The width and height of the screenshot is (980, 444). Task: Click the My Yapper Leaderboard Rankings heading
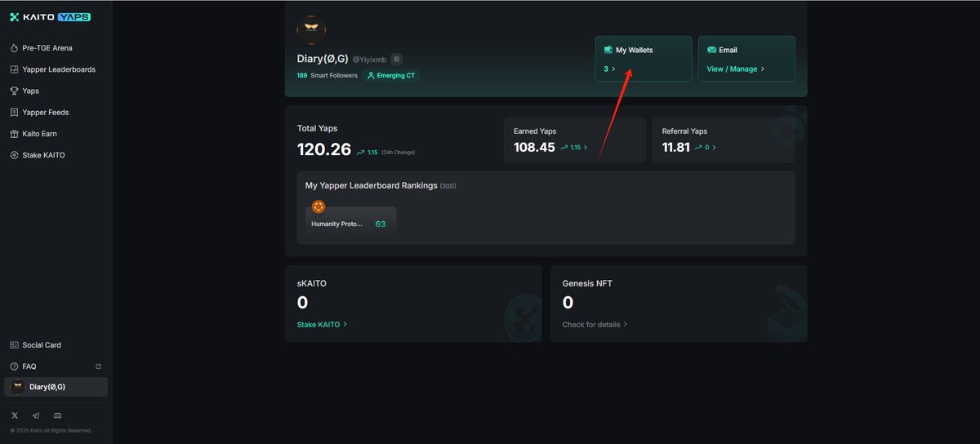click(372, 185)
